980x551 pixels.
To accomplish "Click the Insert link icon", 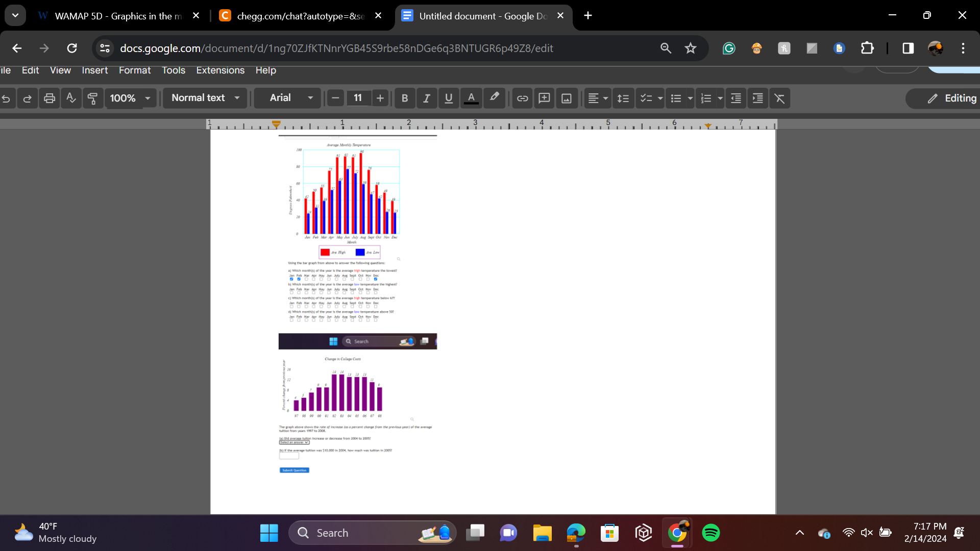I will pos(522,98).
